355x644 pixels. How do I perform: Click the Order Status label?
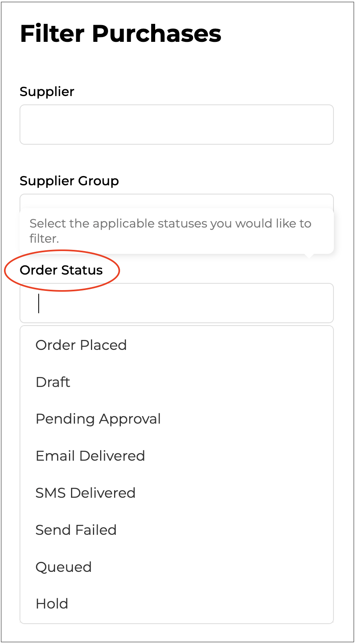[61, 270]
